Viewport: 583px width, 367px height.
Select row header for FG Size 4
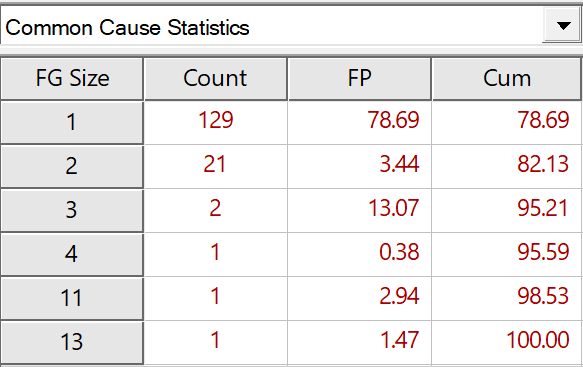72,254
